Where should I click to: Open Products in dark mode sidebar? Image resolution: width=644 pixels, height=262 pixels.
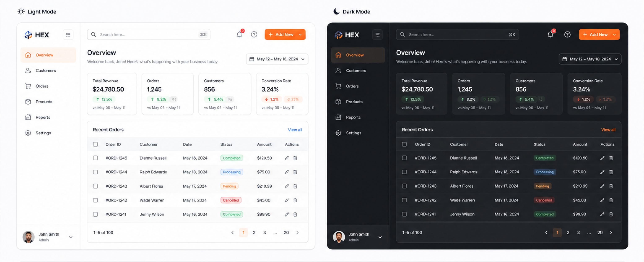tap(358, 102)
